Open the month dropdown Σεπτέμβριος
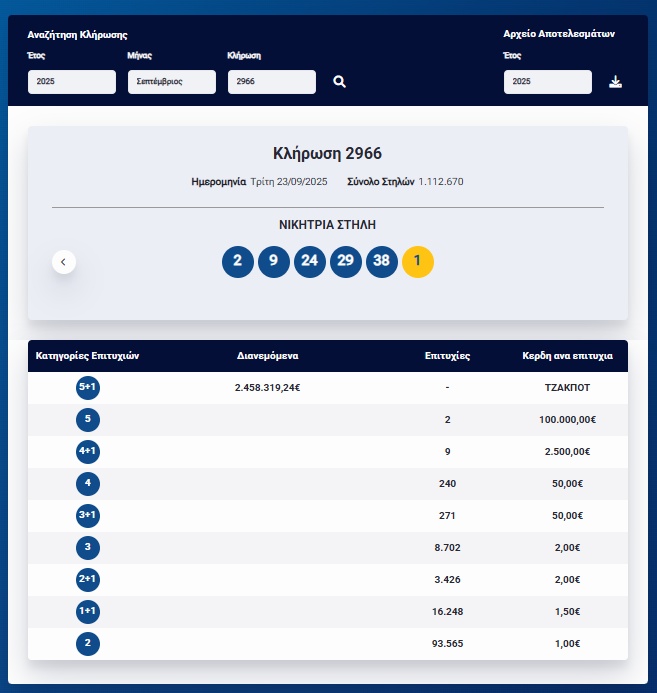Image resolution: width=657 pixels, height=693 pixels. [171, 82]
